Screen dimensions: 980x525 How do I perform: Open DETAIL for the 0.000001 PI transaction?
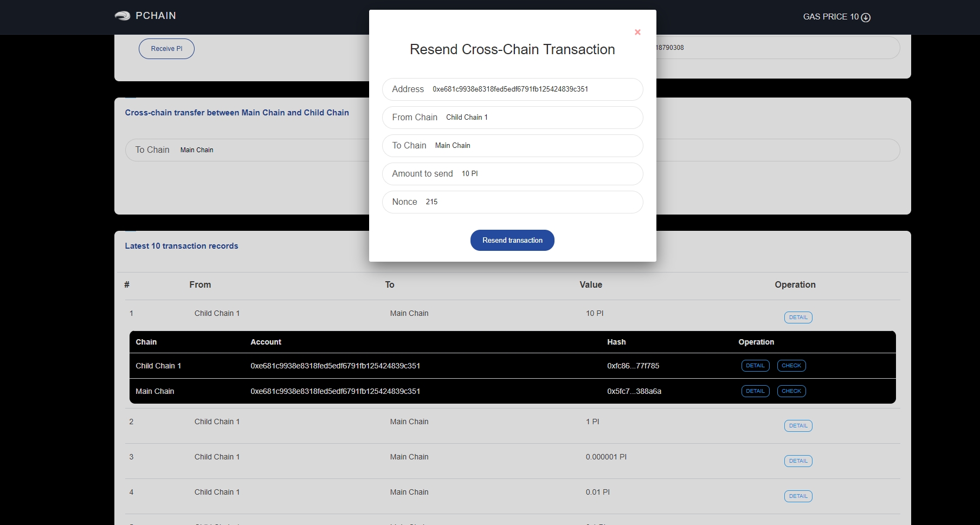pyautogui.click(x=798, y=461)
